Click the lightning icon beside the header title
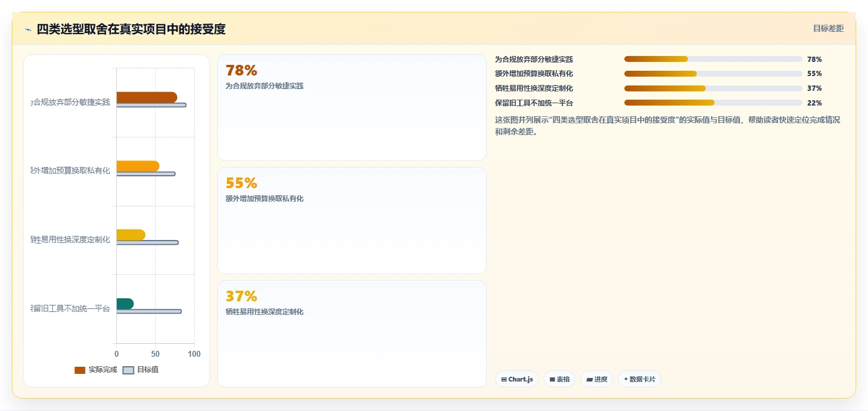 click(x=28, y=29)
